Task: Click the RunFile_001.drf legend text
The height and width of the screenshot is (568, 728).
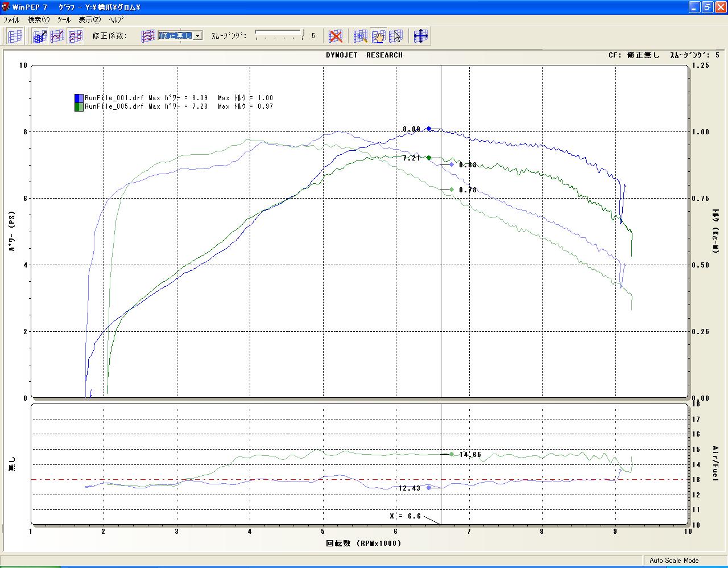Action: 114,98
